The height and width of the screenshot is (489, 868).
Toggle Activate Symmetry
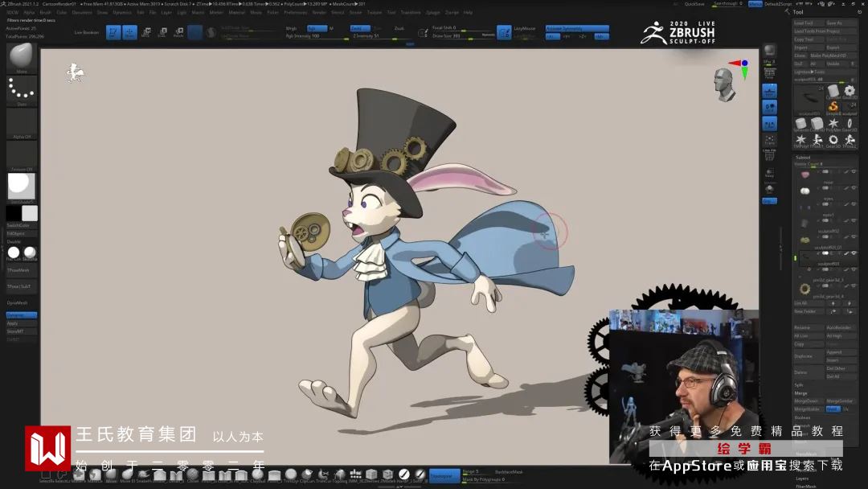577,28
